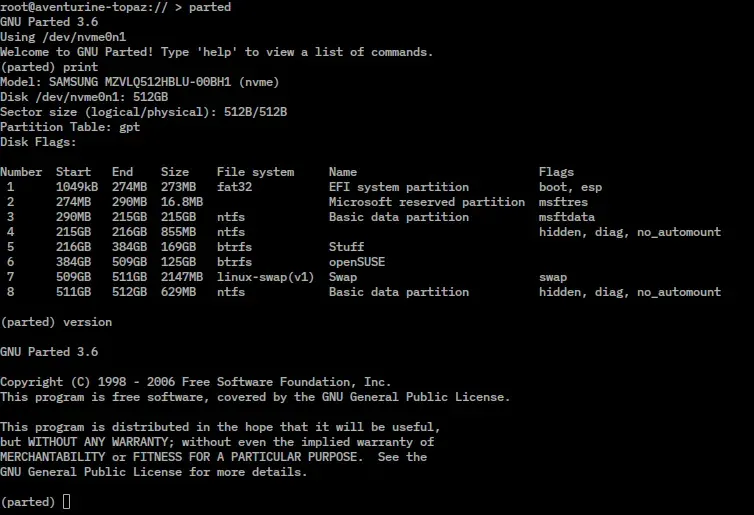754x515 pixels.
Task: Click the '2147MB' size value
Action: pyautogui.click(x=182, y=277)
